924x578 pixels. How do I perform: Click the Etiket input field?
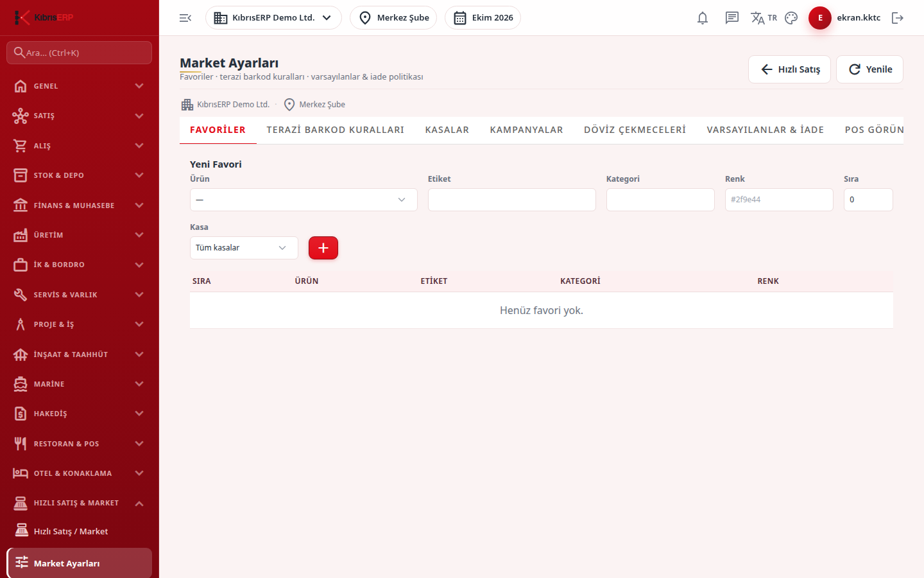click(x=512, y=200)
